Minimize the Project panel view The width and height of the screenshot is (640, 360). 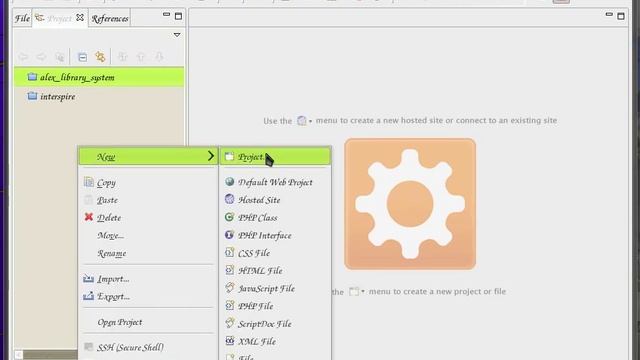[x=166, y=15]
